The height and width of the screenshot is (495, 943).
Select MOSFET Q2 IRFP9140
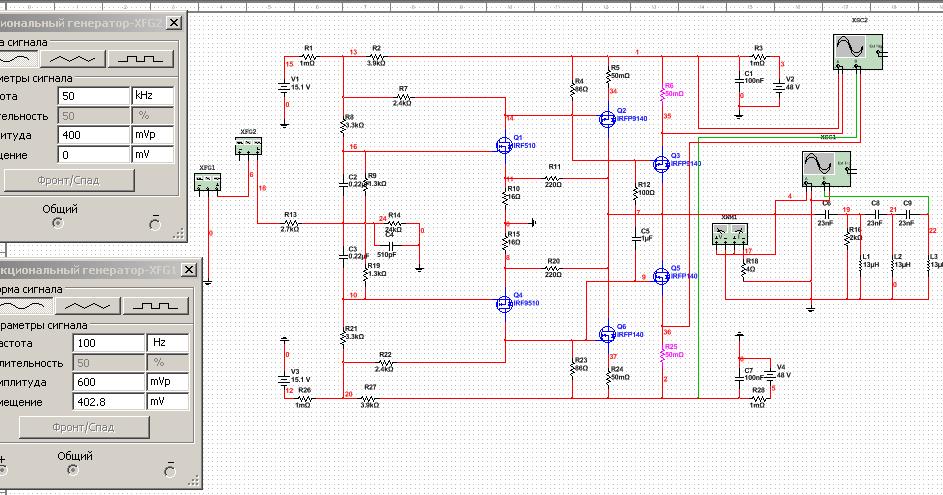click(x=607, y=118)
